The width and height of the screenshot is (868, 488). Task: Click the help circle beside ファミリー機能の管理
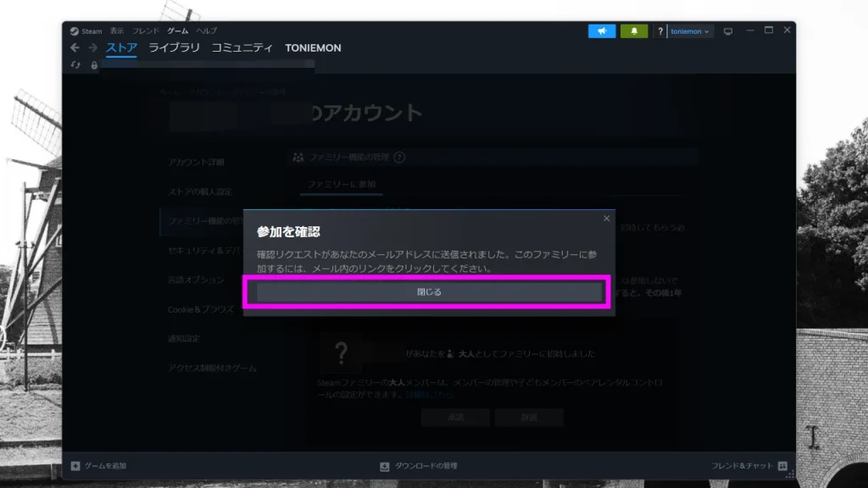coord(399,158)
